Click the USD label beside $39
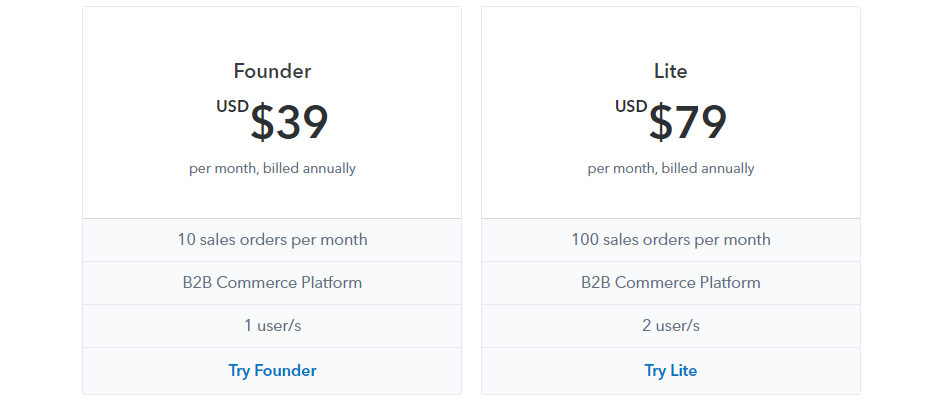942x405 pixels. click(232, 106)
